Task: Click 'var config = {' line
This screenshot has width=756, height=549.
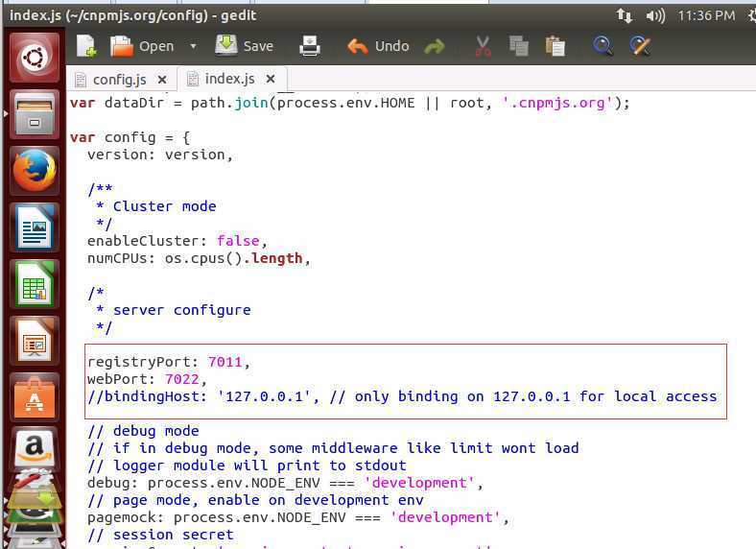Action: point(130,137)
